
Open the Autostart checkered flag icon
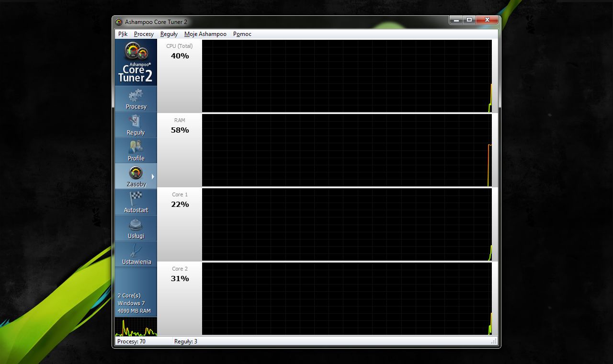[136, 199]
